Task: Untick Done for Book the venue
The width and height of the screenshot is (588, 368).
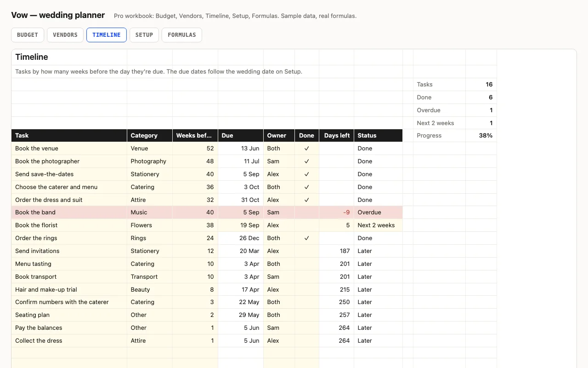Action: tap(307, 149)
